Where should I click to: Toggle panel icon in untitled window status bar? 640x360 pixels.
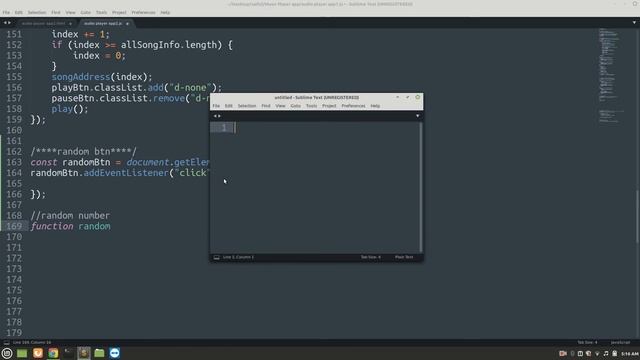point(216,257)
